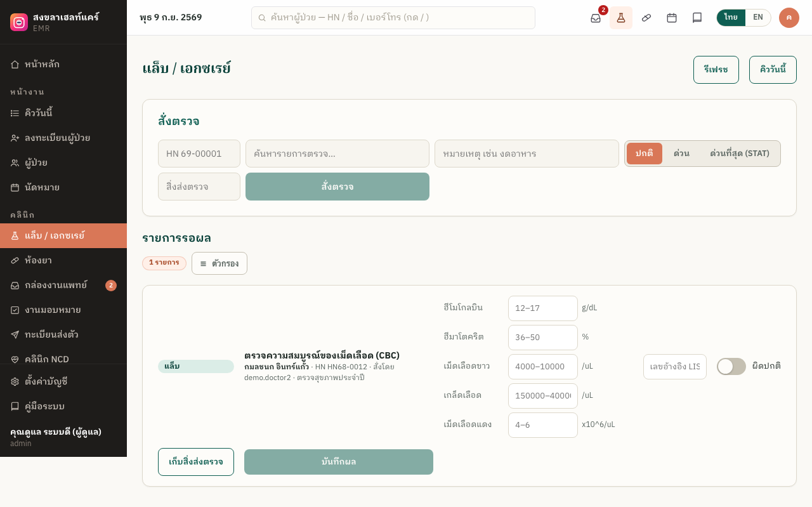
Task: Select ด่วนที่สุด (STAT) priority
Action: point(740,154)
